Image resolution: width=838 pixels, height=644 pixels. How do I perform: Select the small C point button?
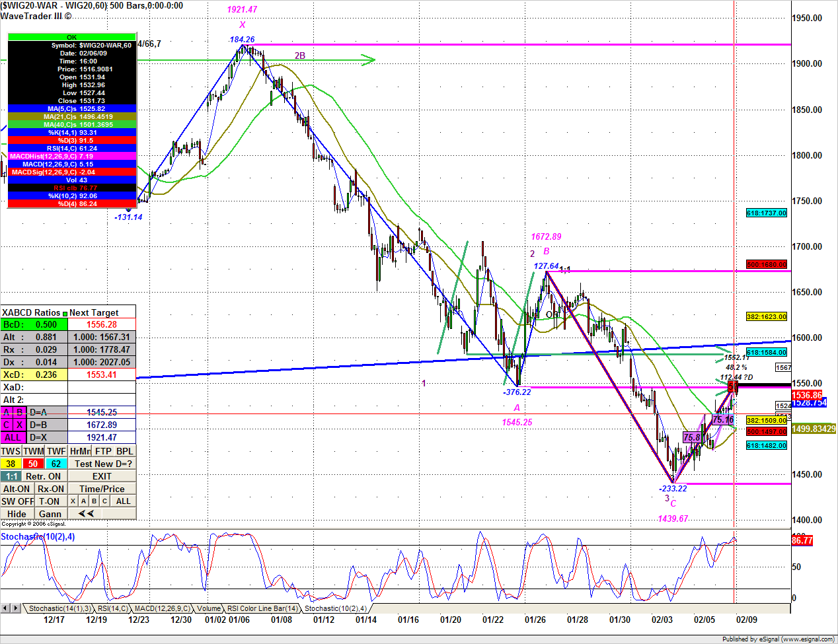pyautogui.click(x=104, y=501)
